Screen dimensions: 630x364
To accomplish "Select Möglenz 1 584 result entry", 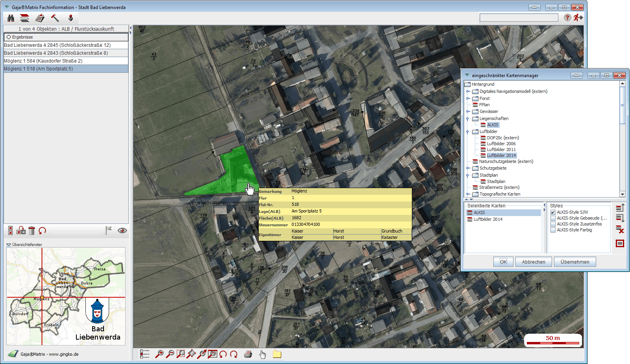I will (x=43, y=61).
